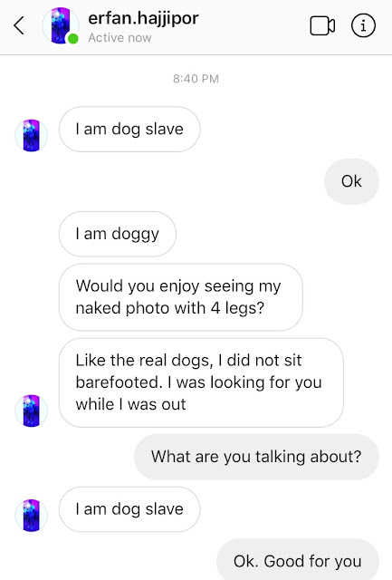The height and width of the screenshot is (580, 392).
Task: Start a video call with camera icon
Action: point(322,26)
